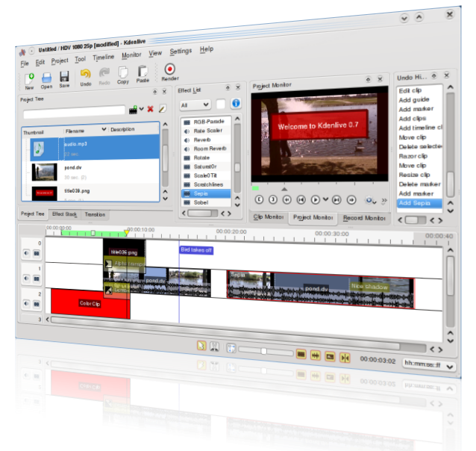Open the File menu
The height and width of the screenshot is (451, 476).
pyautogui.click(x=25, y=63)
